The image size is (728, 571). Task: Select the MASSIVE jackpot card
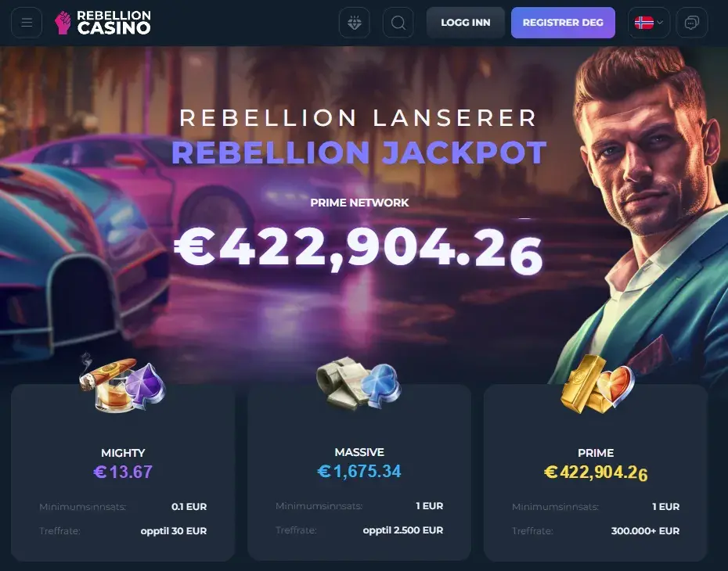pos(359,472)
